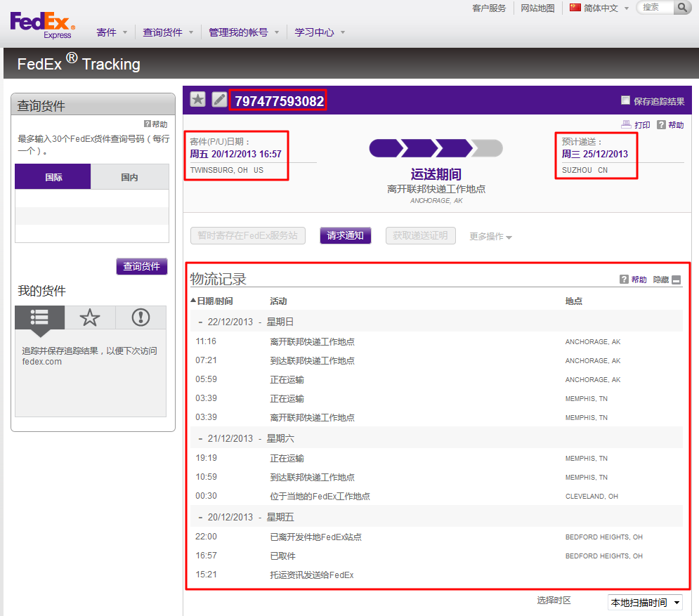The height and width of the screenshot is (616, 699).
Task: Click the 周三 25/12/2013 estimated delivery date
Action: tap(595, 154)
